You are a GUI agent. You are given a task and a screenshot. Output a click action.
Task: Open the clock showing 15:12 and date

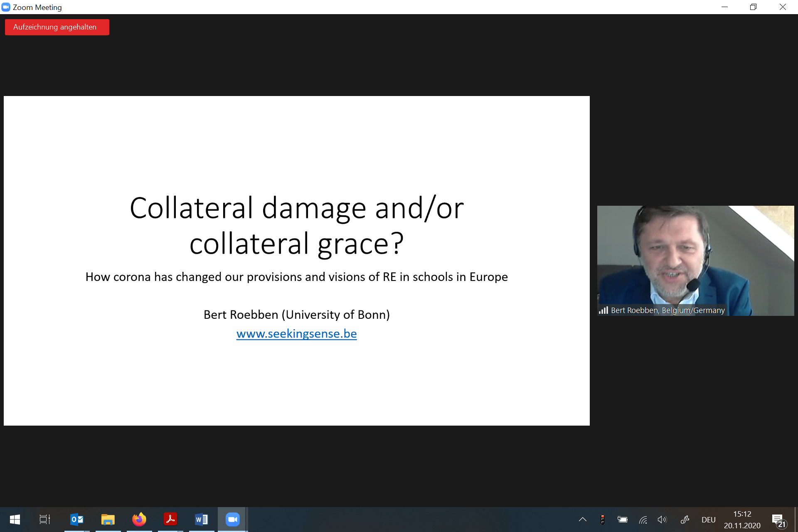pyautogui.click(x=742, y=520)
